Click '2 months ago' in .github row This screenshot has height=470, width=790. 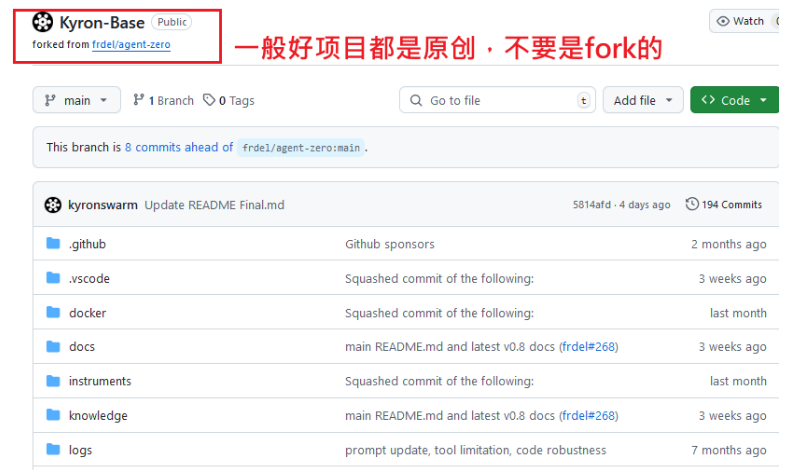pos(729,244)
